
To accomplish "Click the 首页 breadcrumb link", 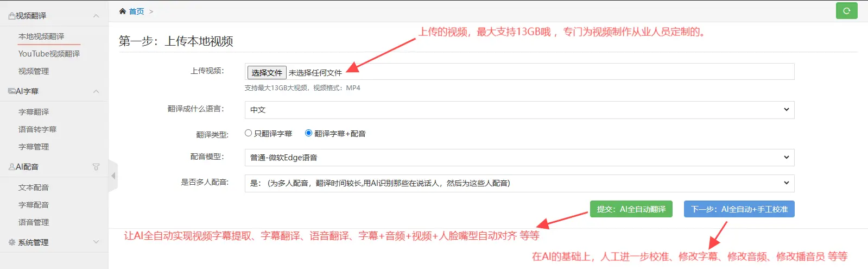I will tap(136, 11).
